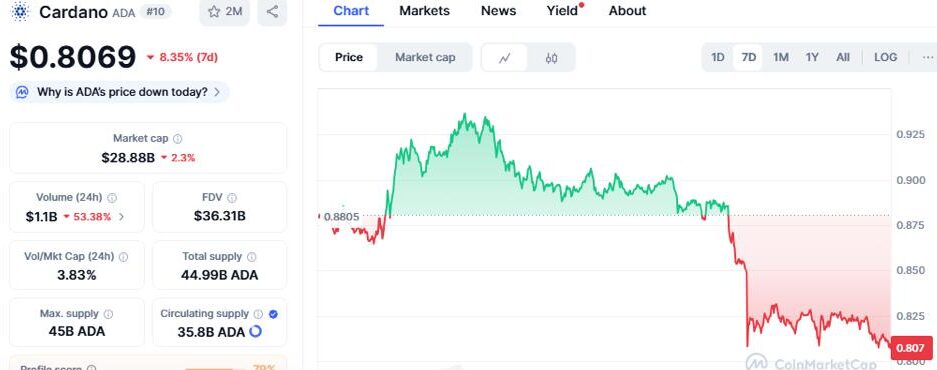Open the Markets tab
The height and width of the screenshot is (370, 937).
(x=424, y=11)
